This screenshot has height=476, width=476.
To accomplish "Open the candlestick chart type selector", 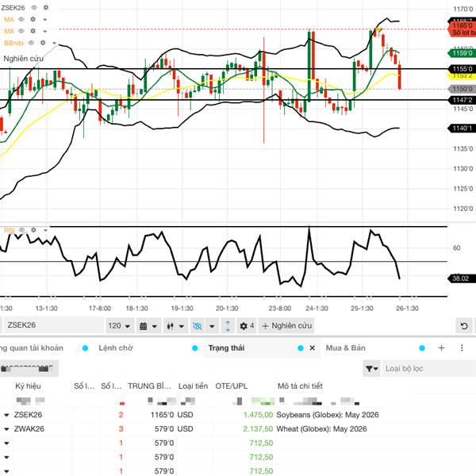I will point(171,326).
